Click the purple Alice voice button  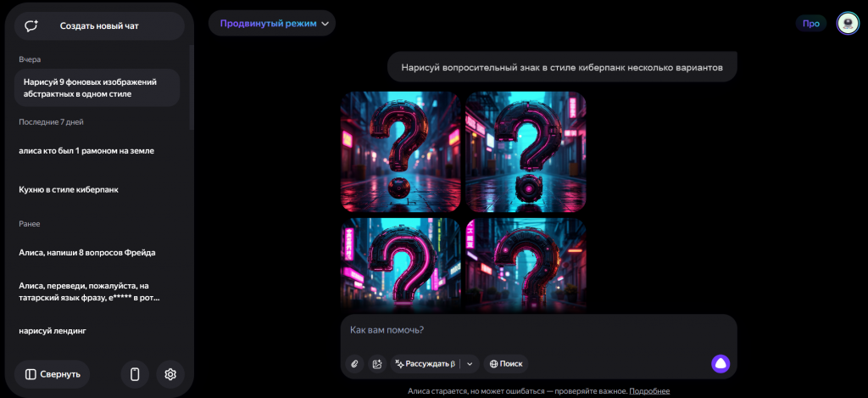(x=721, y=364)
